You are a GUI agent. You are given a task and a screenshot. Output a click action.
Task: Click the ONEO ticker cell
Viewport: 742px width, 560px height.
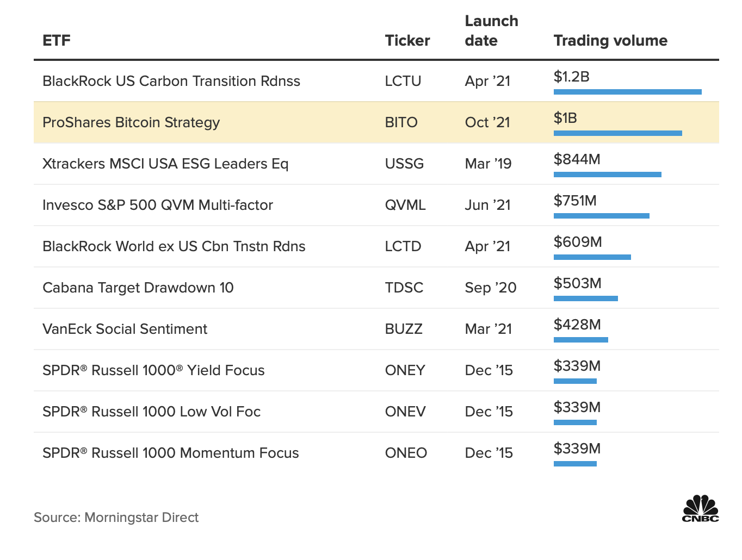(406, 453)
